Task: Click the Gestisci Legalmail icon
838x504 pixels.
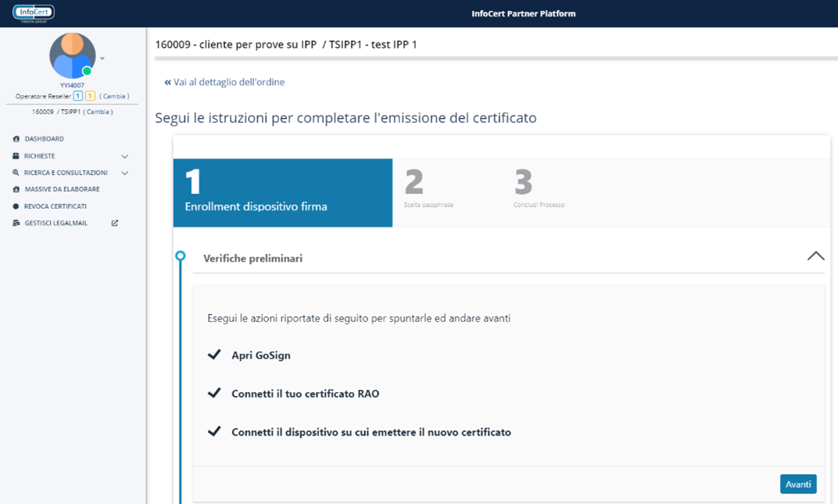Action: point(16,223)
